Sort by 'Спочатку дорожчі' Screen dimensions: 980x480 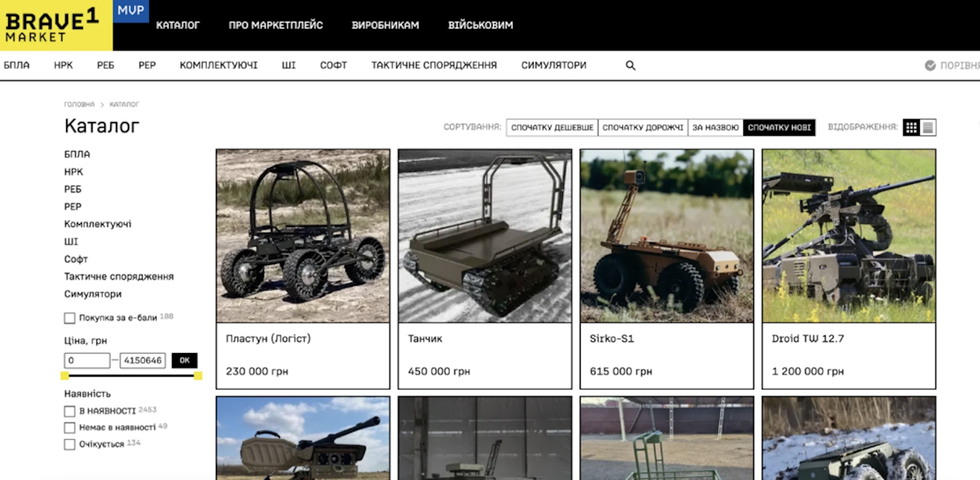pyautogui.click(x=643, y=128)
